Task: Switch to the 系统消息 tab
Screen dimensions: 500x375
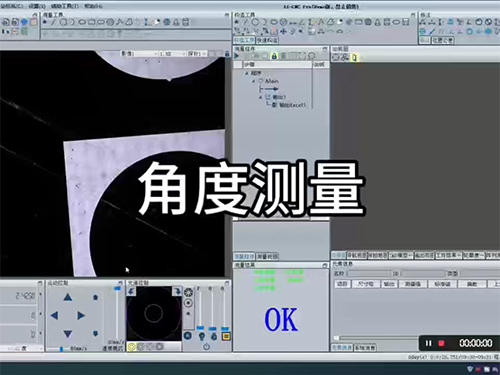Action: (364, 348)
